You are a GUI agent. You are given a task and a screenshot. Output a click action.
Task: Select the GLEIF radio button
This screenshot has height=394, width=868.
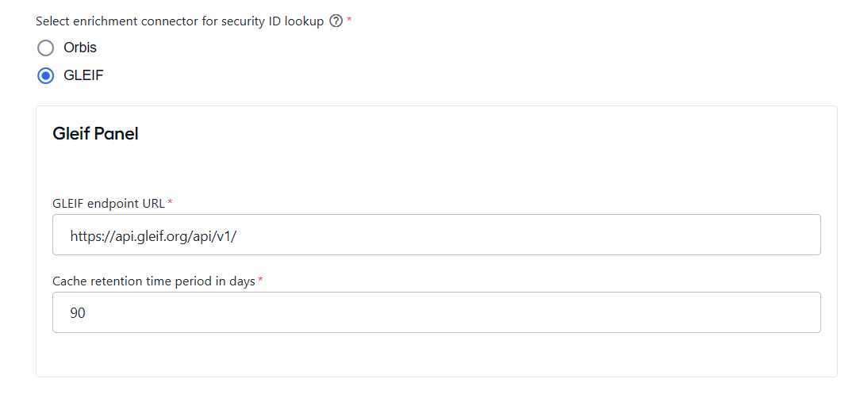coord(45,75)
